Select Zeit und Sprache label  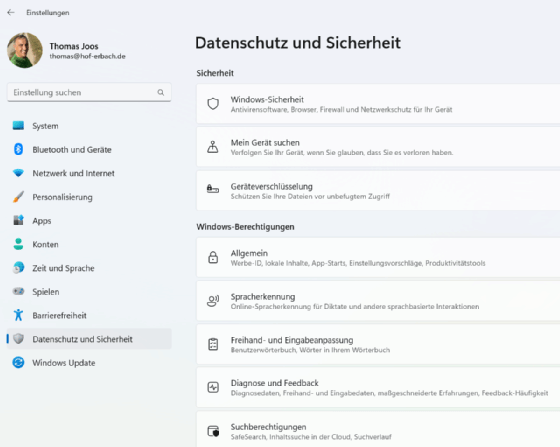63,268
